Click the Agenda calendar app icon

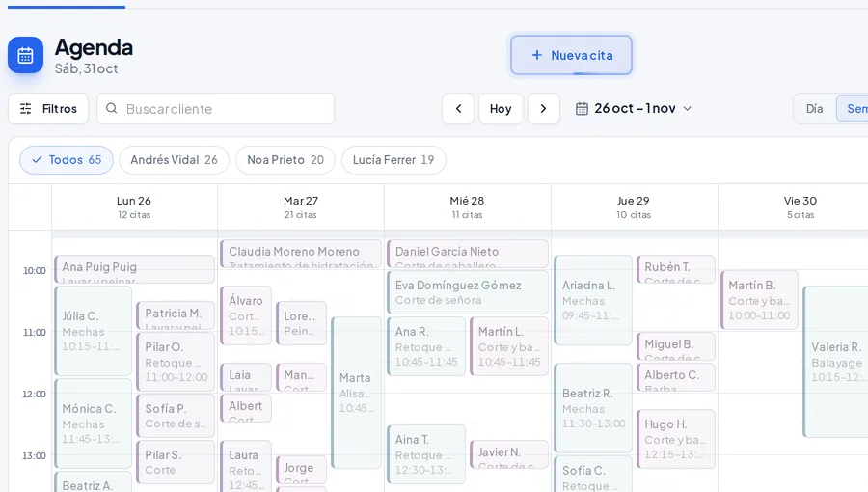point(25,55)
